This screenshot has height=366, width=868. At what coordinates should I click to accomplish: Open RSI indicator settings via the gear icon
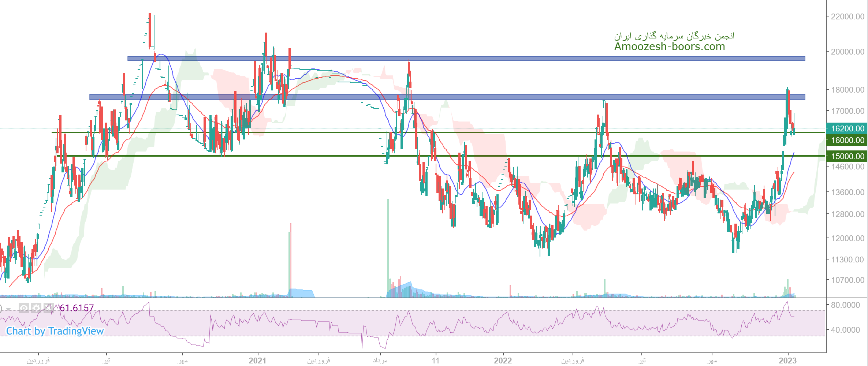[x=36, y=308]
